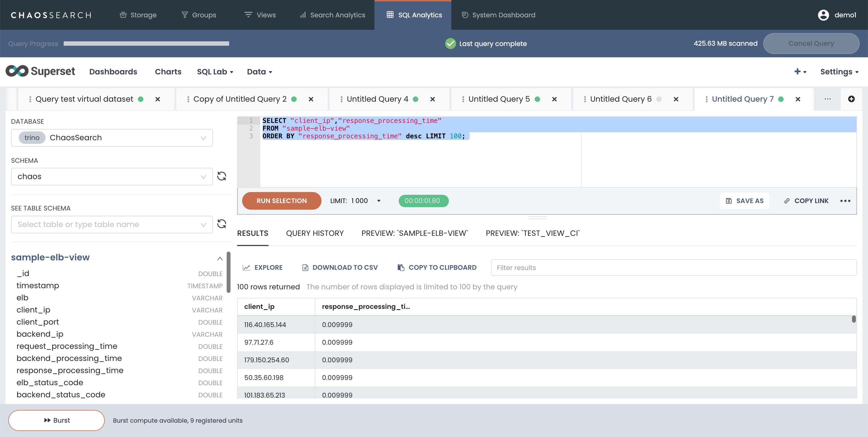Add a new query tab
868x437 pixels.
(x=851, y=99)
